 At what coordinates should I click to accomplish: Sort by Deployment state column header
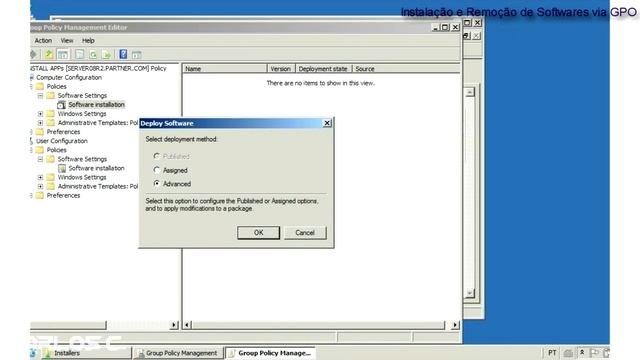(324, 69)
